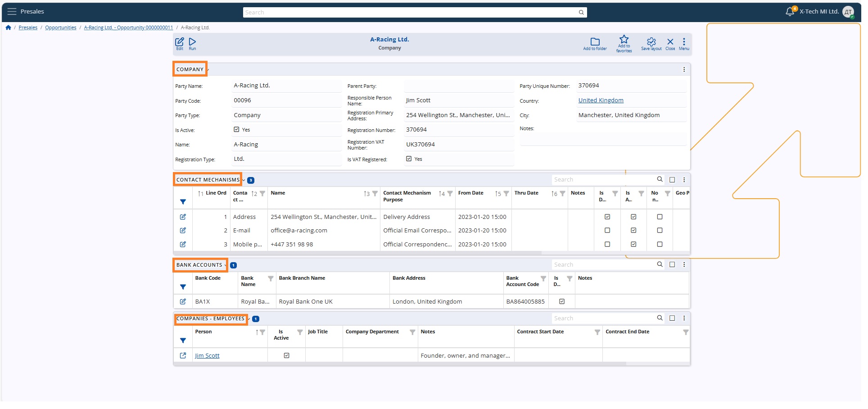The width and height of the screenshot is (868, 409).
Task: Go to home icon in breadcrumb
Action: tap(8, 27)
